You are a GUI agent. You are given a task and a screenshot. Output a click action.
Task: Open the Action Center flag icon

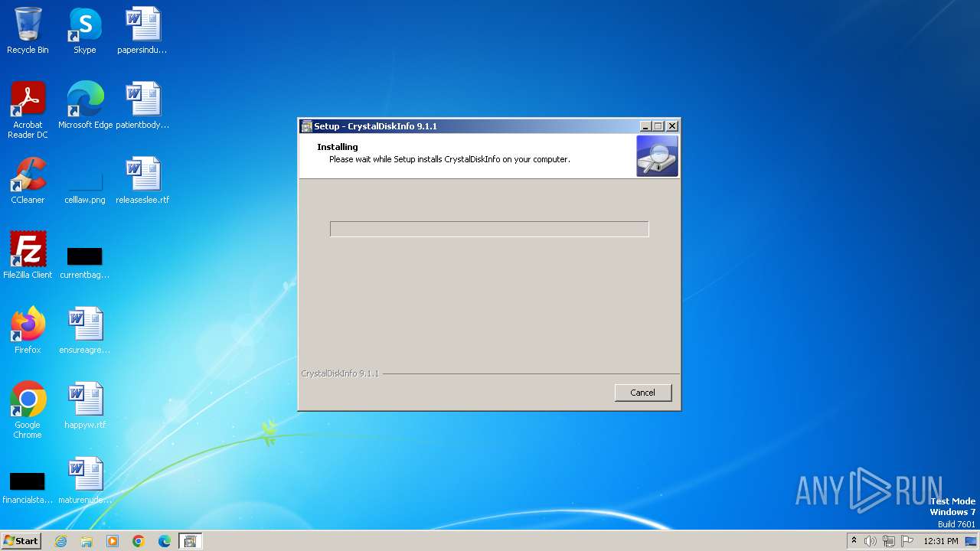click(907, 541)
